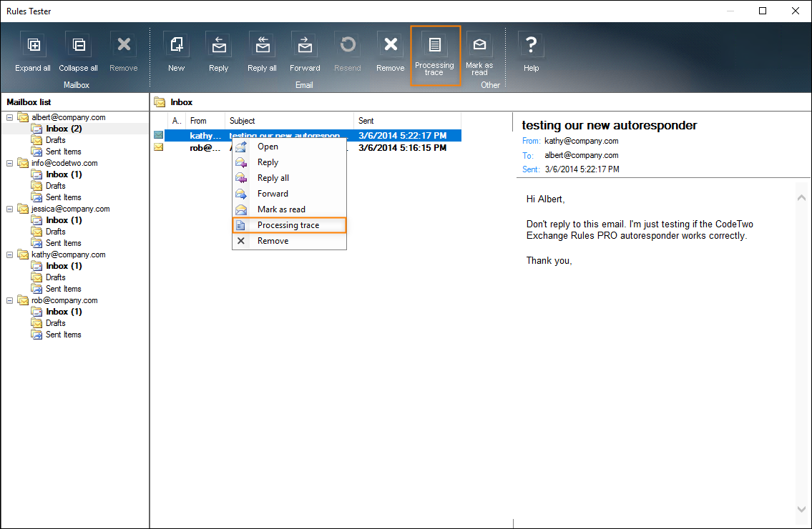This screenshot has width=812, height=529.
Task: Choose Reply in the context menu
Action: [x=290, y=162]
